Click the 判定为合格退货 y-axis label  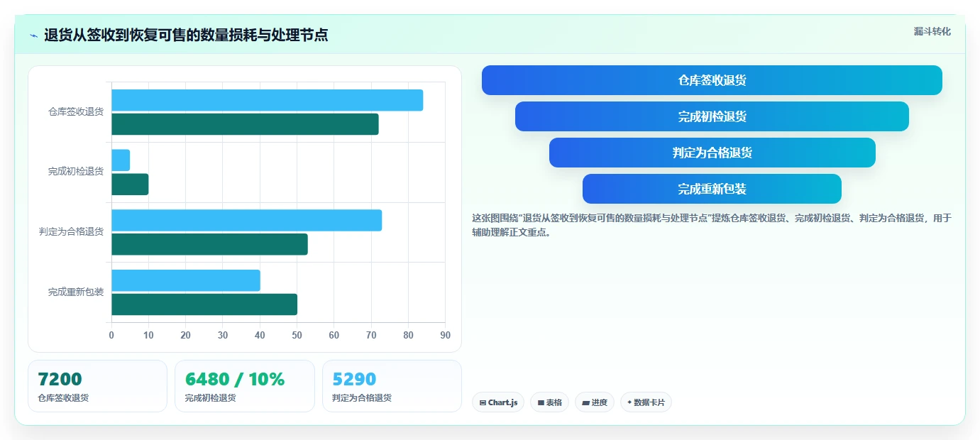(72, 231)
